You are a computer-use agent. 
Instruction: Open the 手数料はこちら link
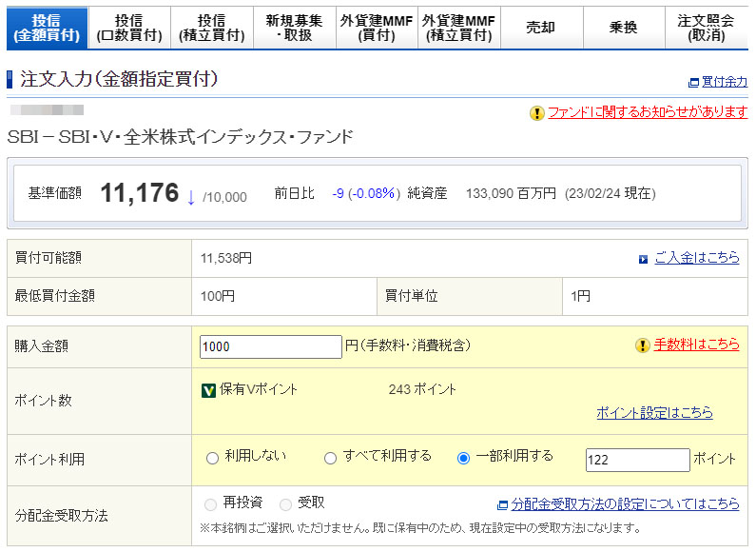click(696, 345)
